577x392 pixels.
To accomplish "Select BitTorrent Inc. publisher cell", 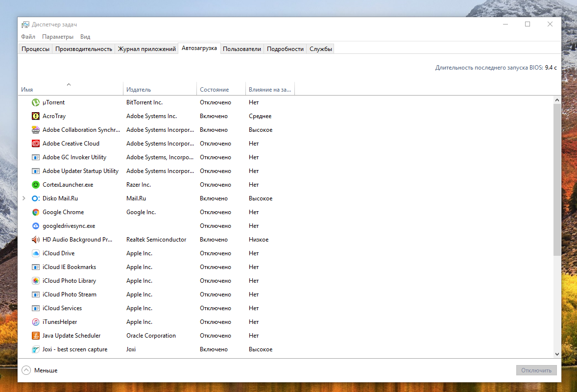I will pyautogui.click(x=144, y=102).
